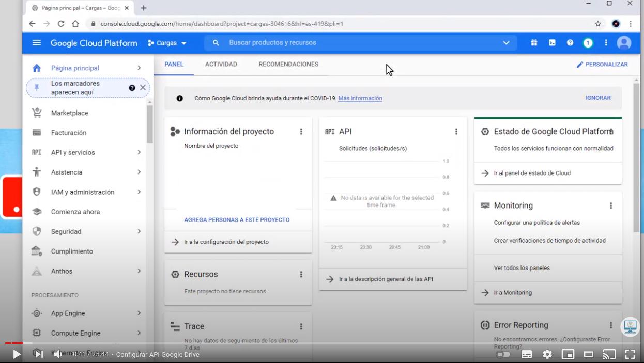The image size is (644, 363).
Task: Expand the Seguridad submenu
Action: [139, 231]
